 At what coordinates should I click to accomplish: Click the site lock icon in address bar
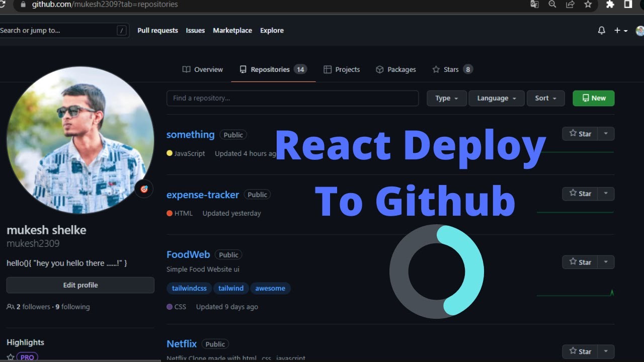click(x=23, y=4)
